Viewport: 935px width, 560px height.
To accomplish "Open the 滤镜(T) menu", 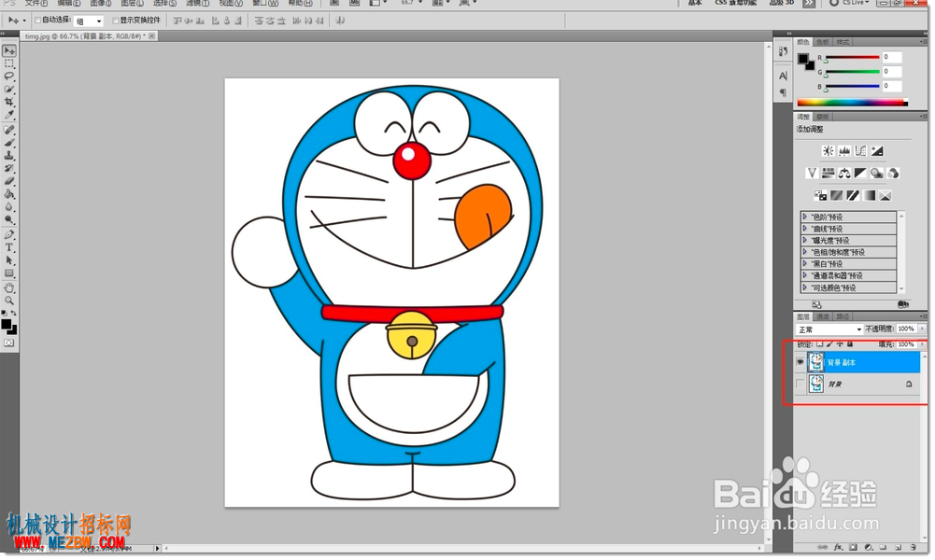I will (x=197, y=4).
